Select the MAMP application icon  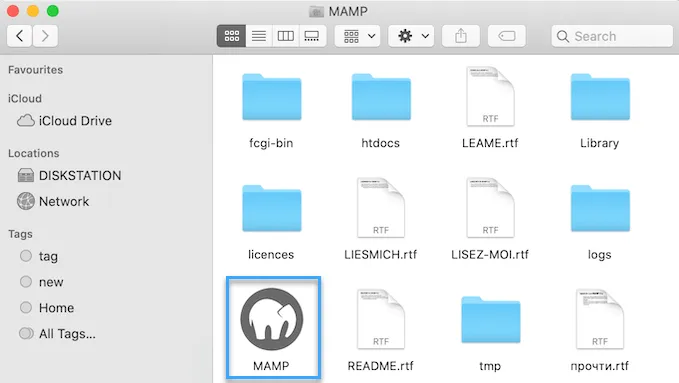272,320
